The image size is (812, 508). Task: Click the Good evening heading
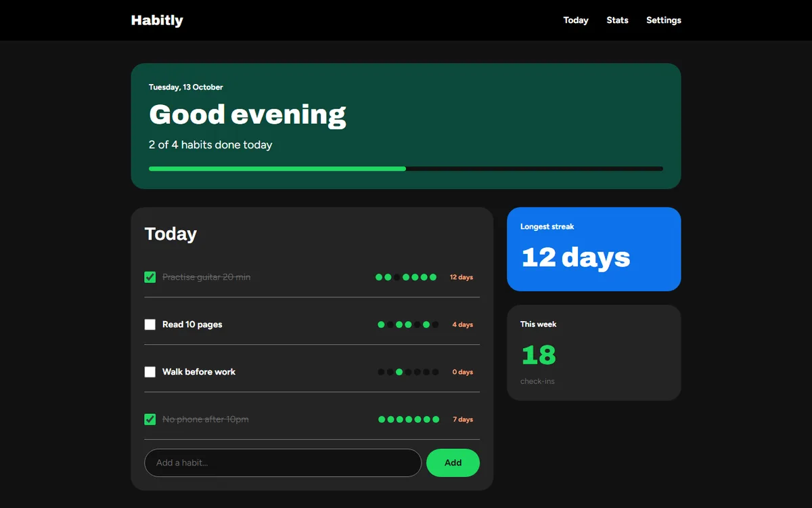pos(248,115)
